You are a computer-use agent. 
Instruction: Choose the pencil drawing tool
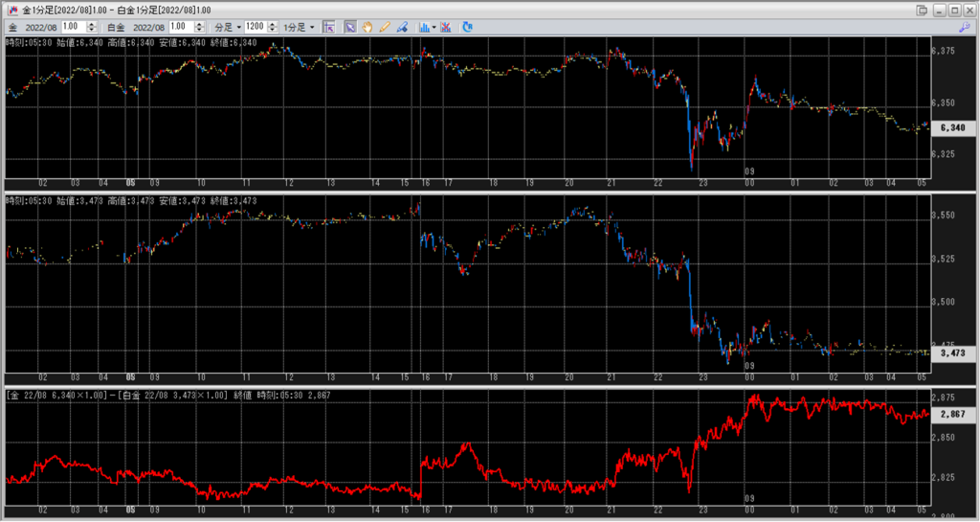tap(384, 27)
